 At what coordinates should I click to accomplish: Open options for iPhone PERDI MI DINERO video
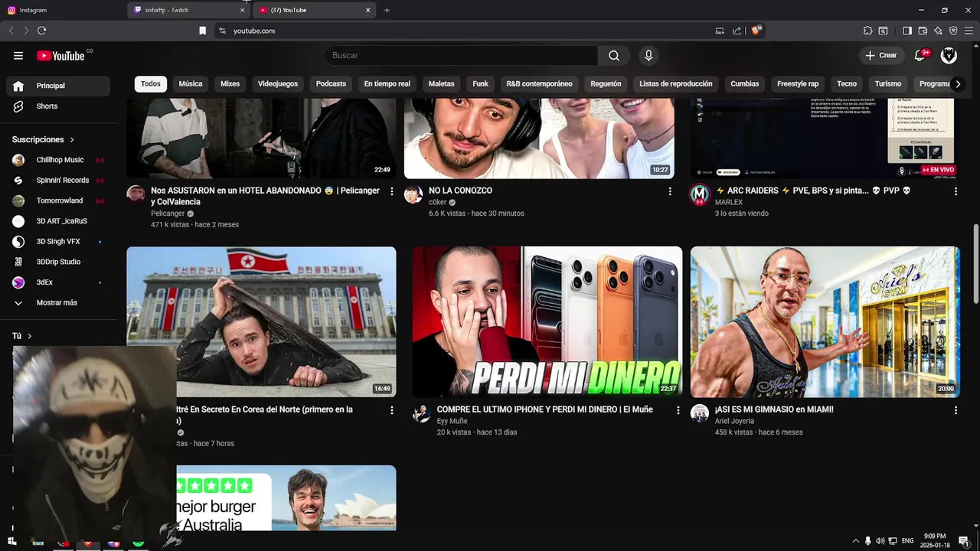[678, 410]
